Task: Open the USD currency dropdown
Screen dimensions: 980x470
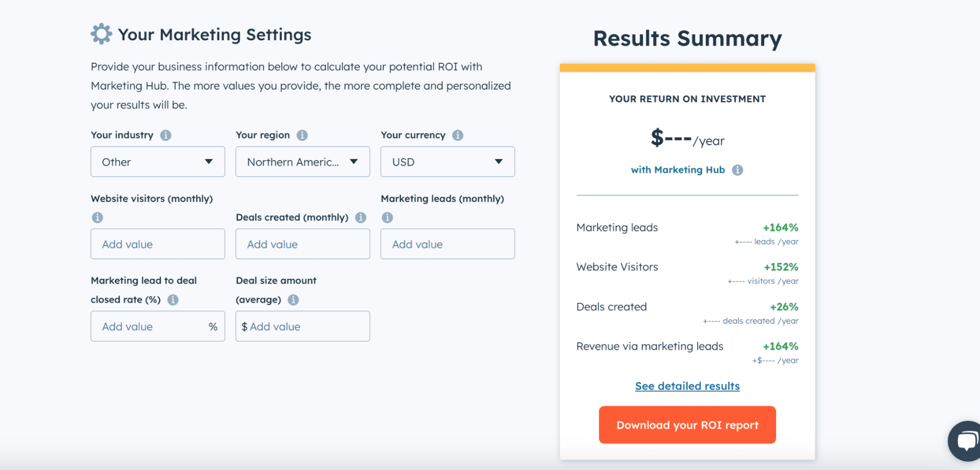Action: pos(447,161)
